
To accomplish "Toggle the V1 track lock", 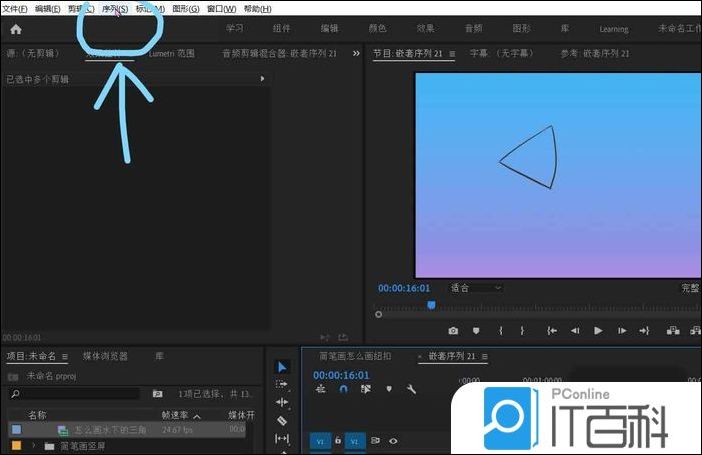I will 338,440.
